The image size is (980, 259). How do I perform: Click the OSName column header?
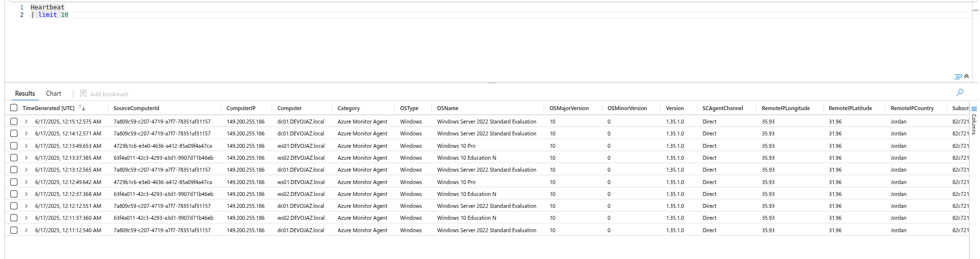448,108
